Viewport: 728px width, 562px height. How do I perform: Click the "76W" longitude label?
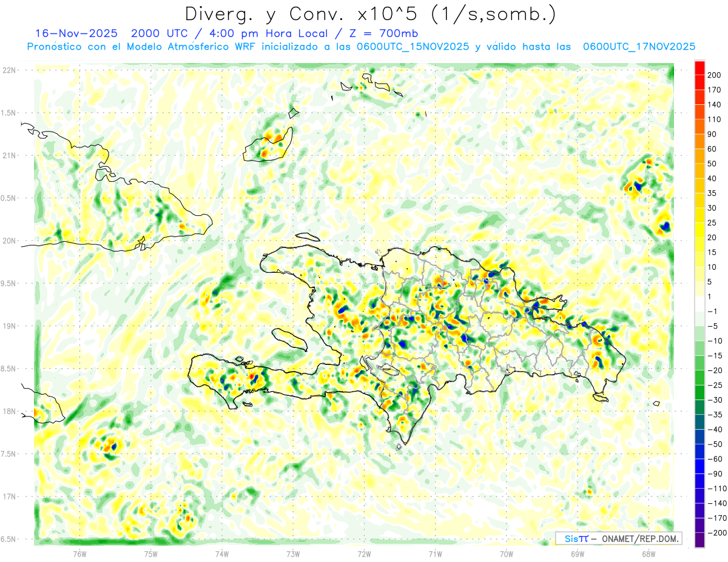[79, 554]
